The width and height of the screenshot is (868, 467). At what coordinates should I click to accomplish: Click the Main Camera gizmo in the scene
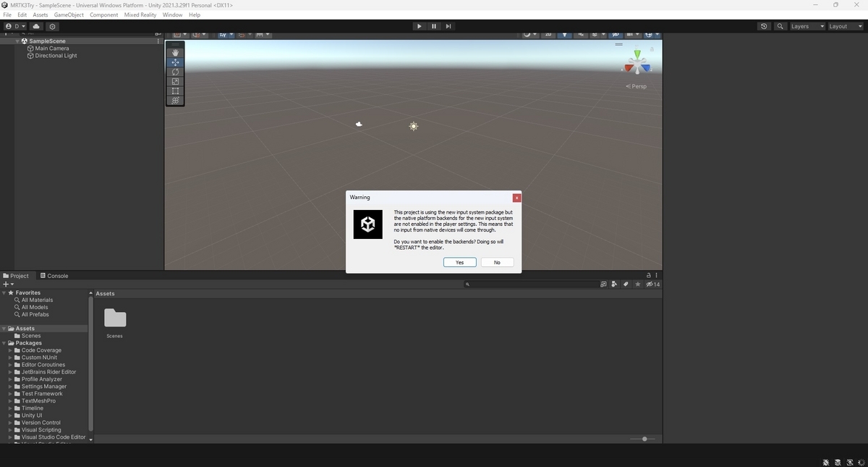click(x=359, y=124)
